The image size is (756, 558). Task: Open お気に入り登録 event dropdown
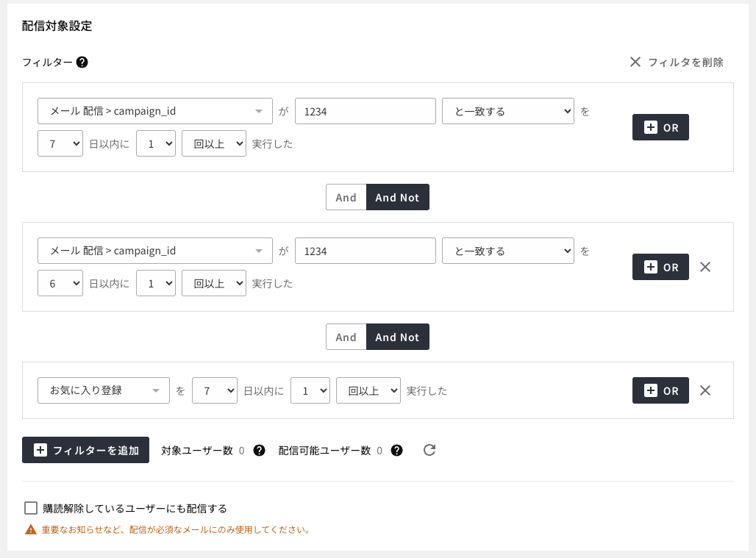[104, 390]
